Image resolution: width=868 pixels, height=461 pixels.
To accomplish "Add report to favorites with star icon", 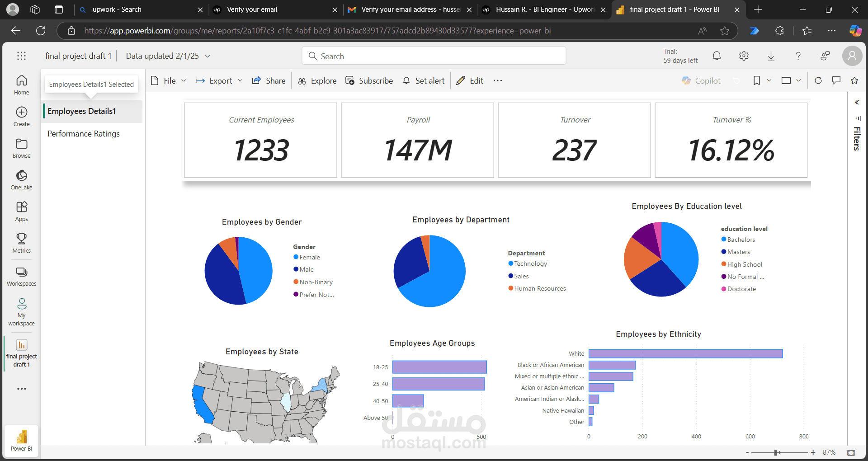I will coord(854,80).
